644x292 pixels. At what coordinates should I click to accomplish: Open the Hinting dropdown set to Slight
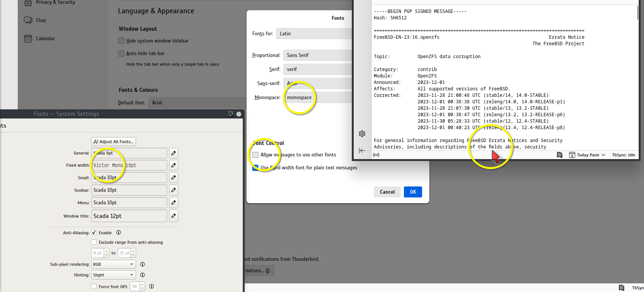113,275
